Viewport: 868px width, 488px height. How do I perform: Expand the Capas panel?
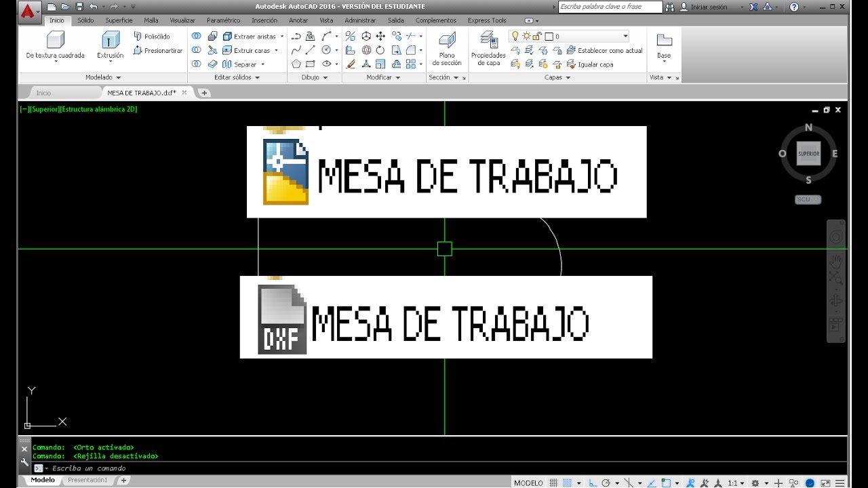tap(557, 77)
